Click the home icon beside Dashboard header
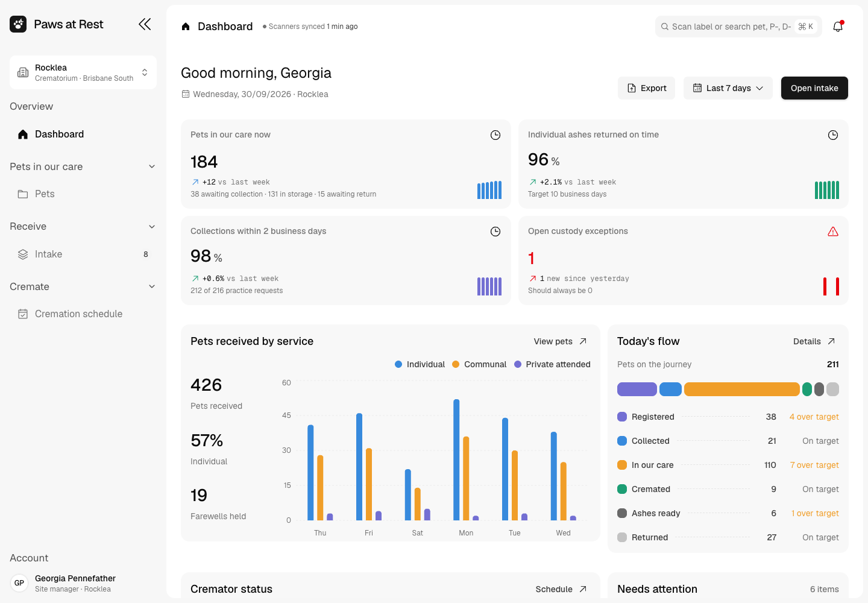This screenshot has height=603, width=868. [186, 27]
